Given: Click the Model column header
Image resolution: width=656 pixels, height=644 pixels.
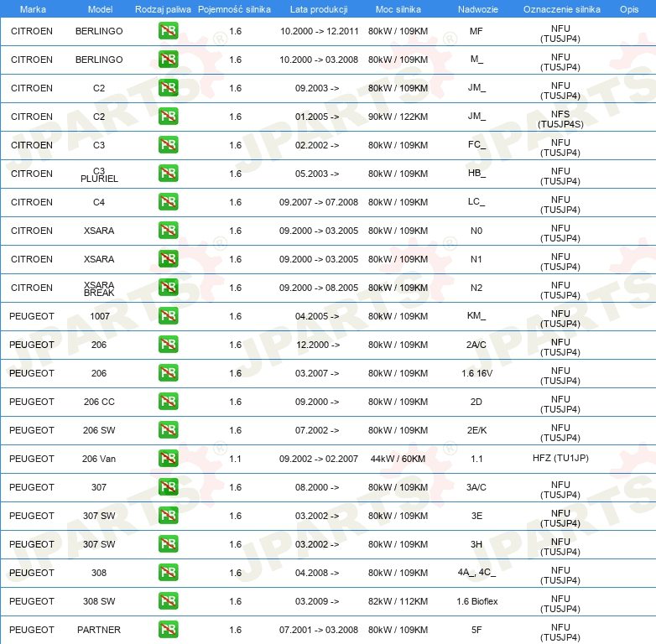Looking at the screenshot, I should pos(100,9).
